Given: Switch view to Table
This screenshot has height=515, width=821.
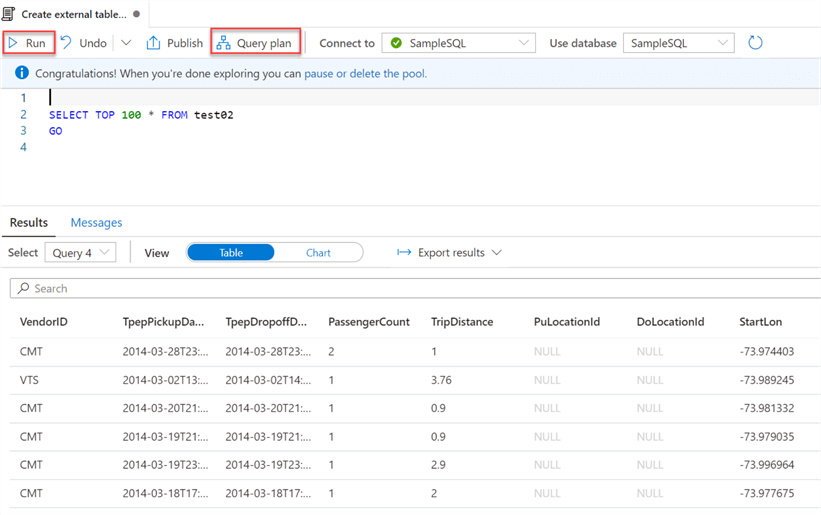Looking at the screenshot, I should (x=231, y=253).
